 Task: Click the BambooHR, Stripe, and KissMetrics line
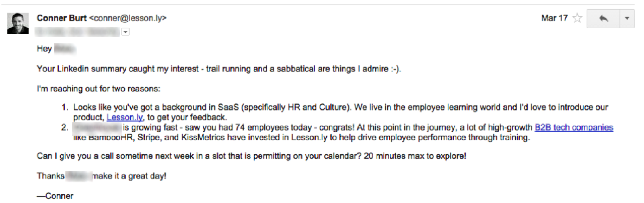click(301, 138)
